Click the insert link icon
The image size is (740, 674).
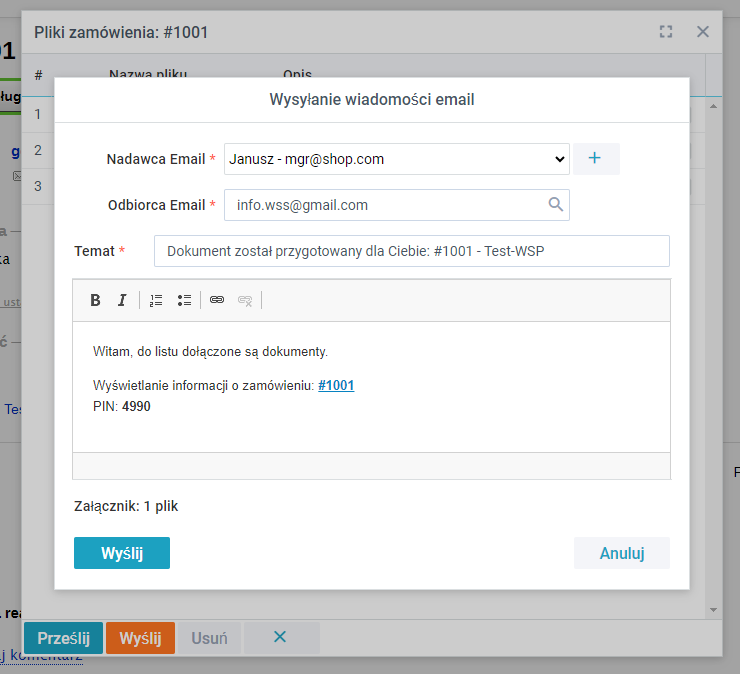pyautogui.click(x=217, y=300)
